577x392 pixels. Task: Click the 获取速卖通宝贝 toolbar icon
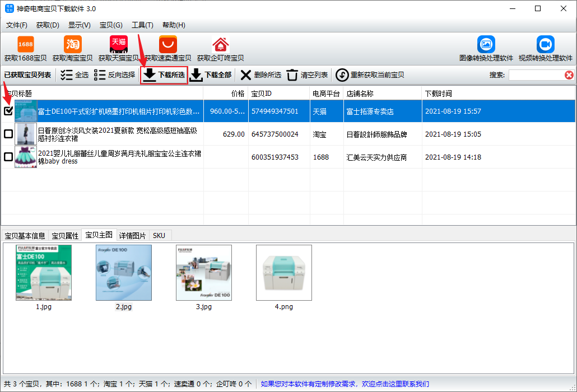[x=168, y=49]
